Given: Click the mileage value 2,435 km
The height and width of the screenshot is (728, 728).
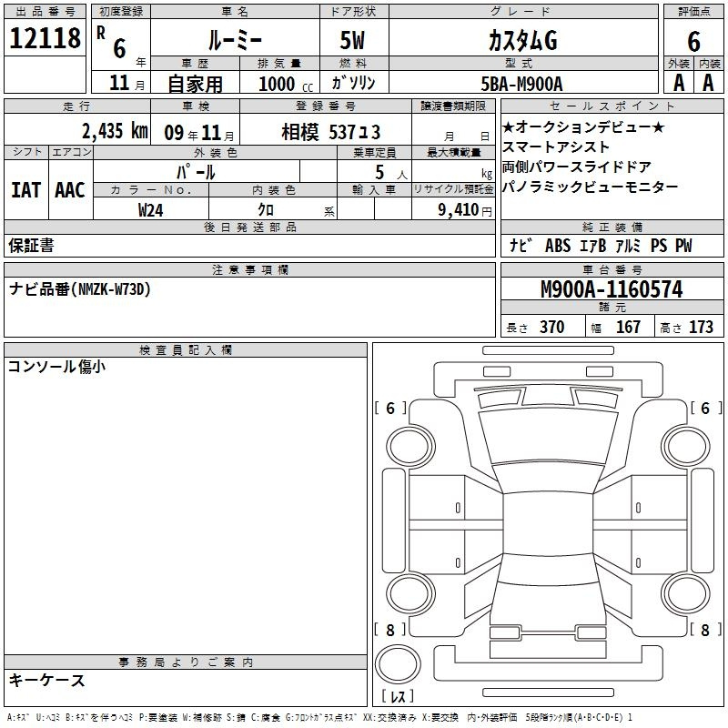Looking at the screenshot, I should pyautogui.click(x=114, y=130).
